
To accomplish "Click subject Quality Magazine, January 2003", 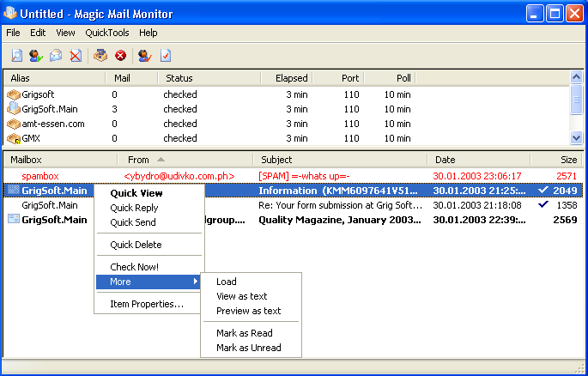I will (x=340, y=220).
